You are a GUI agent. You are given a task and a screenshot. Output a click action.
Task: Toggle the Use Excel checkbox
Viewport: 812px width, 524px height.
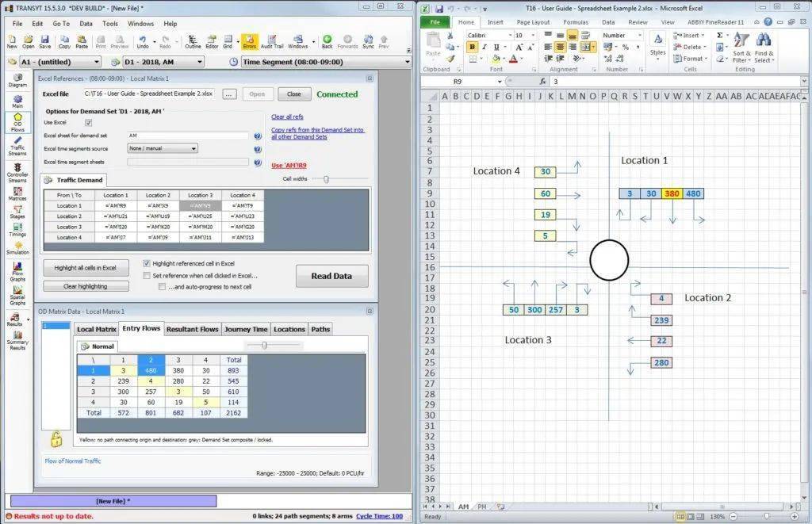pyautogui.click(x=88, y=123)
